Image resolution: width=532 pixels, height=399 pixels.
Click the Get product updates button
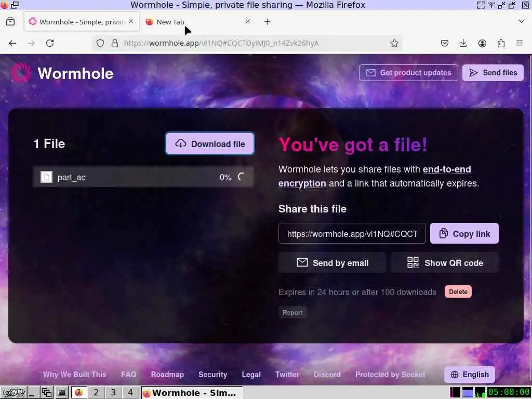[x=408, y=73]
